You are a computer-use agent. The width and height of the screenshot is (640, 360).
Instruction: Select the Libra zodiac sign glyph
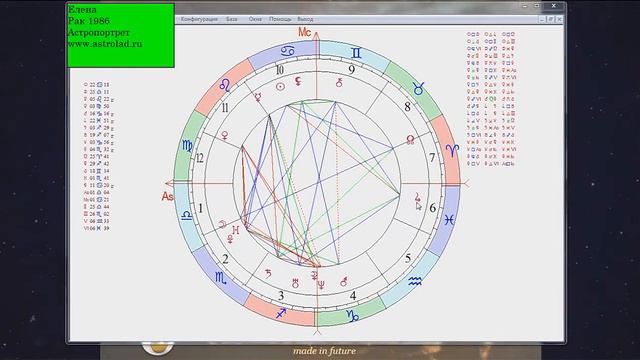[187, 216]
